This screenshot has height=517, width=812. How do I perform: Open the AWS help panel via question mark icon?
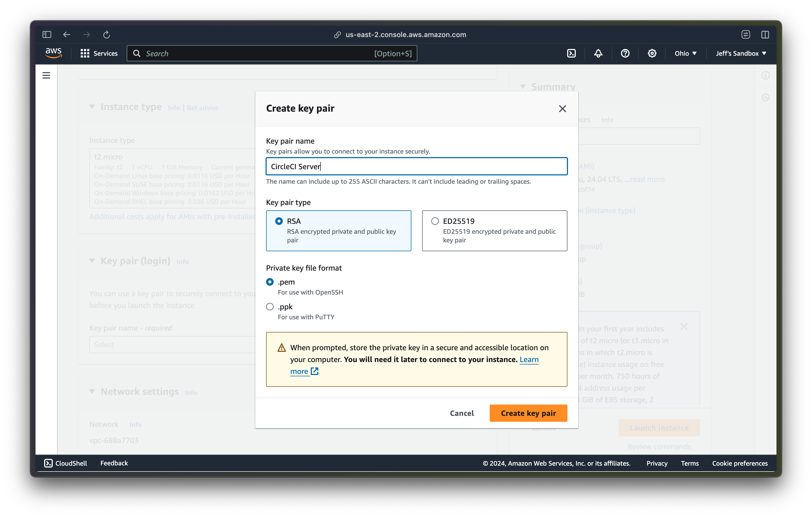(x=625, y=53)
